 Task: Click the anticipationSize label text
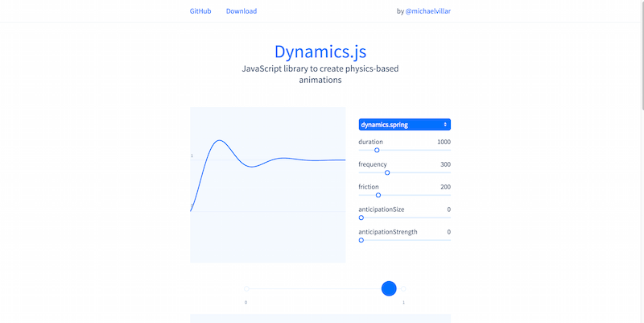pos(381,209)
